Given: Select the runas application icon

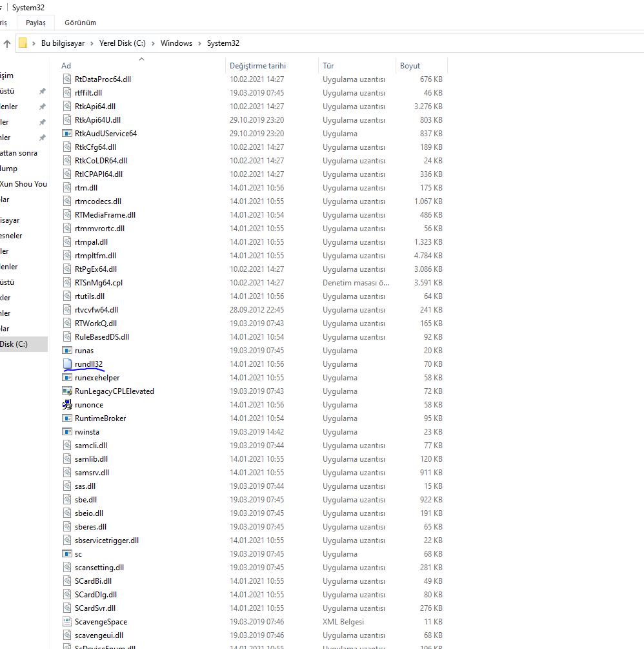Looking at the screenshot, I should (x=67, y=350).
